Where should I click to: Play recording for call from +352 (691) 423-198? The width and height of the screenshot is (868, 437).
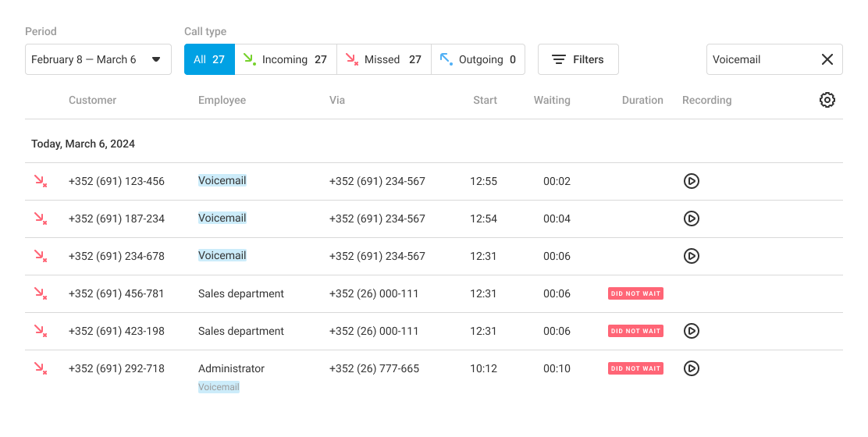tap(691, 331)
